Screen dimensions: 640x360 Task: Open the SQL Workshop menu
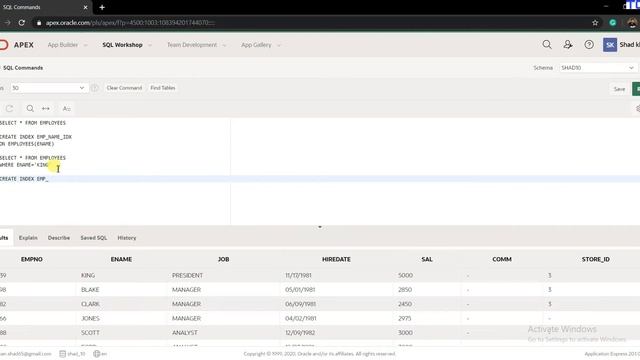122,45
